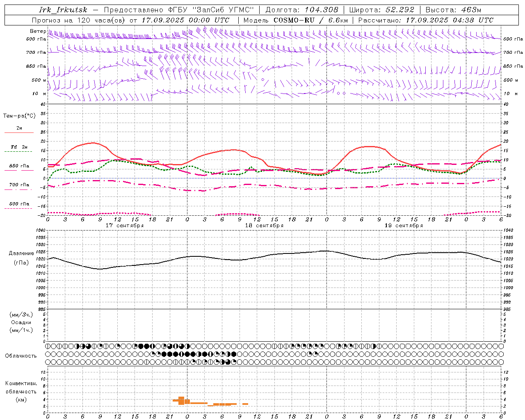Click the 1040 value on left pressure axis
525x420 pixels.
(x=41, y=231)
